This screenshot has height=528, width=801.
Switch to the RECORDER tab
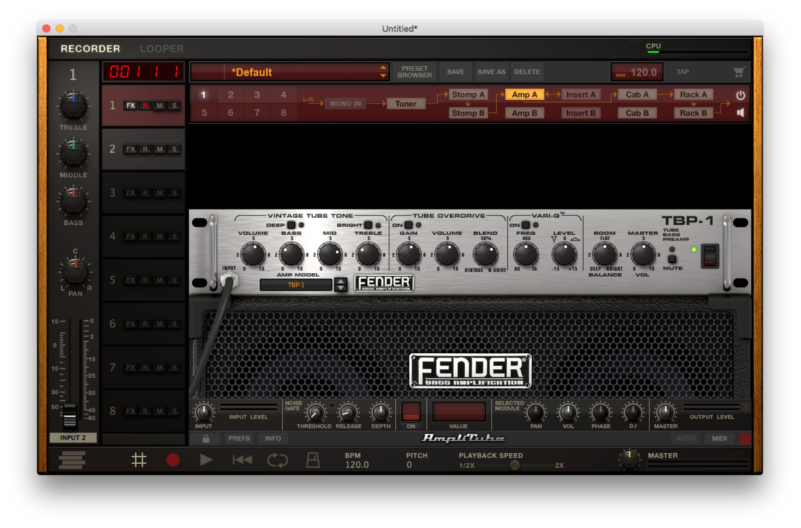[x=90, y=49]
